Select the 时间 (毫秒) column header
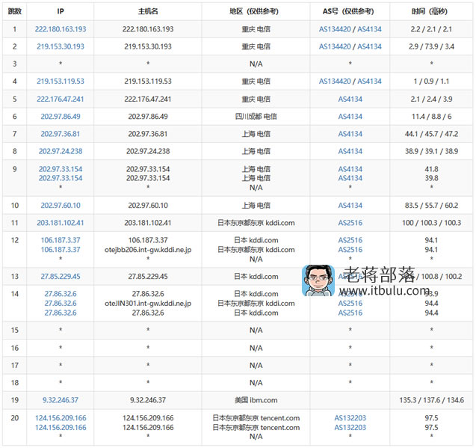The image size is (476, 448). (431, 11)
